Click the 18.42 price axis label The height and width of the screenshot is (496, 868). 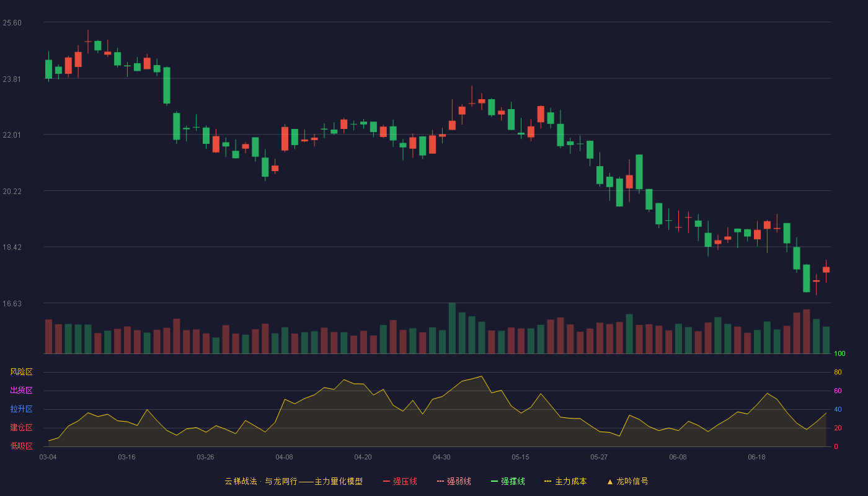click(x=12, y=247)
